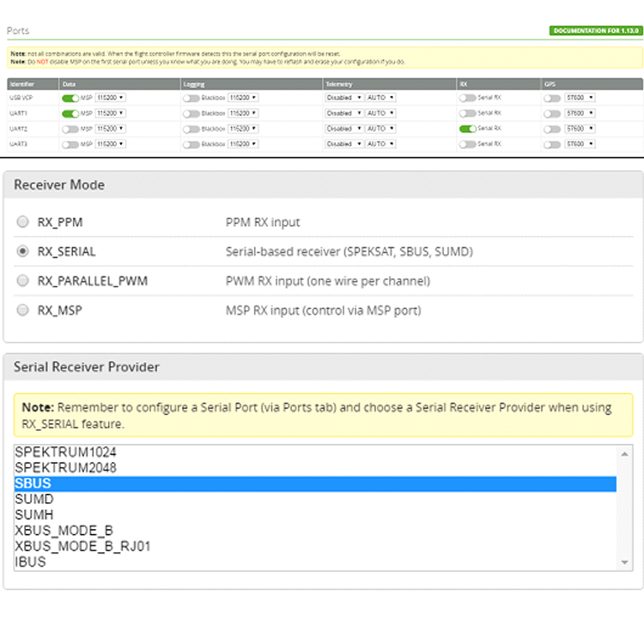This screenshot has height=644, width=644.
Task: Select RX_PARALLEL_PWM receiver mode
Action: pos(22,281)
